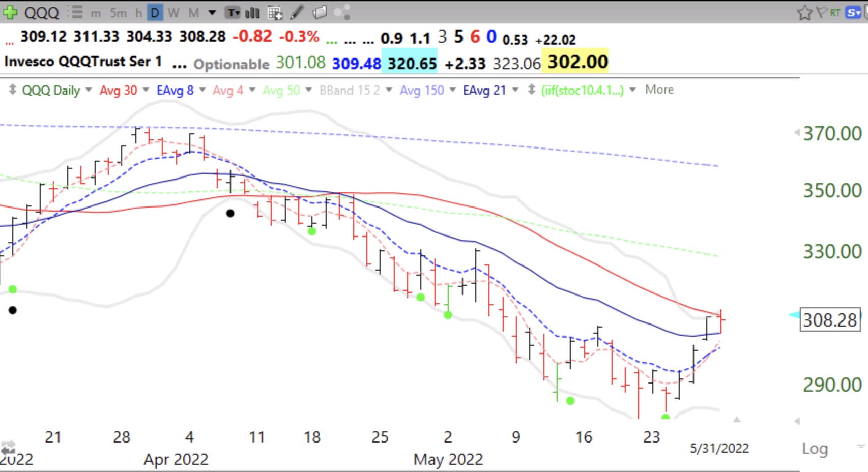This screenshot has height=472, width=868.
Task: Open the Avg 150 dropdown arrow
Action: click(453, 90)
